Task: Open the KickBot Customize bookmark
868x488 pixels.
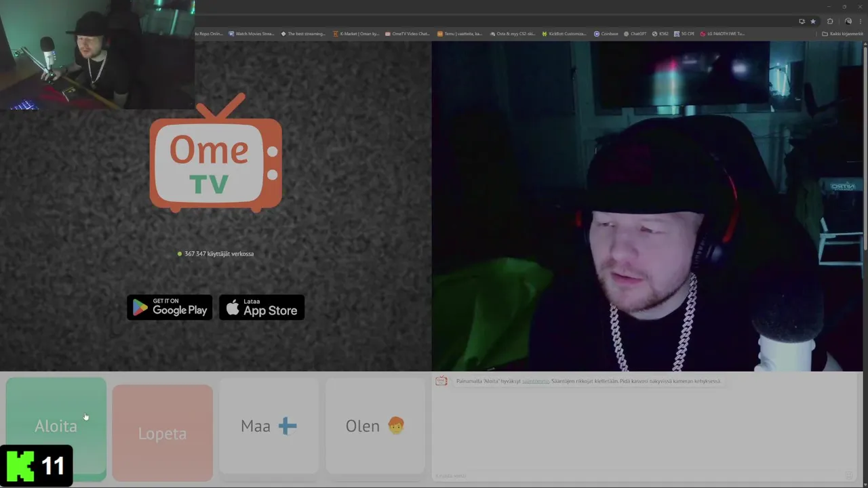Action: click(x=564, y=34)
